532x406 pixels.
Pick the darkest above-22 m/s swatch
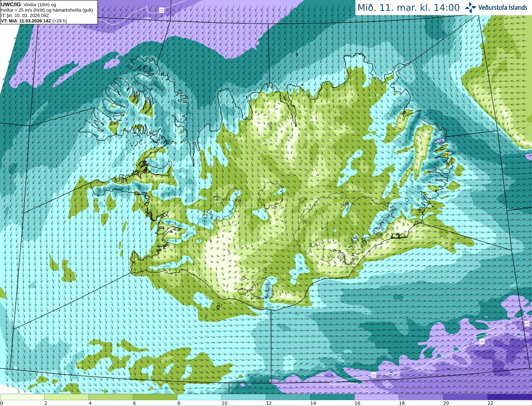510,397
